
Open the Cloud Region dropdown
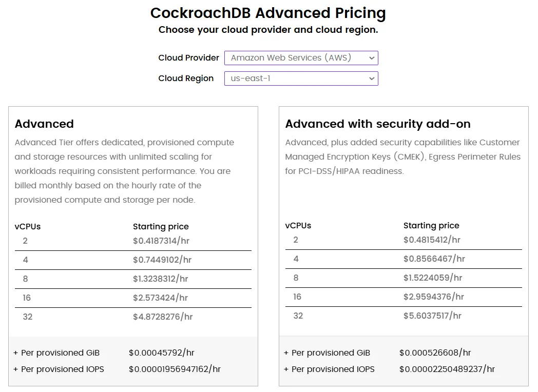(301, 79)
